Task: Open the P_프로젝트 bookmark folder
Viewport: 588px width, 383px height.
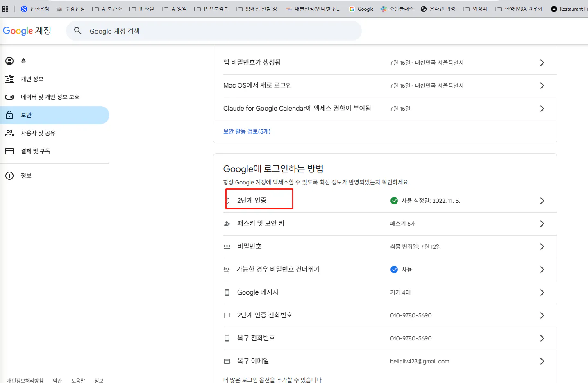Action: (211, 9)
